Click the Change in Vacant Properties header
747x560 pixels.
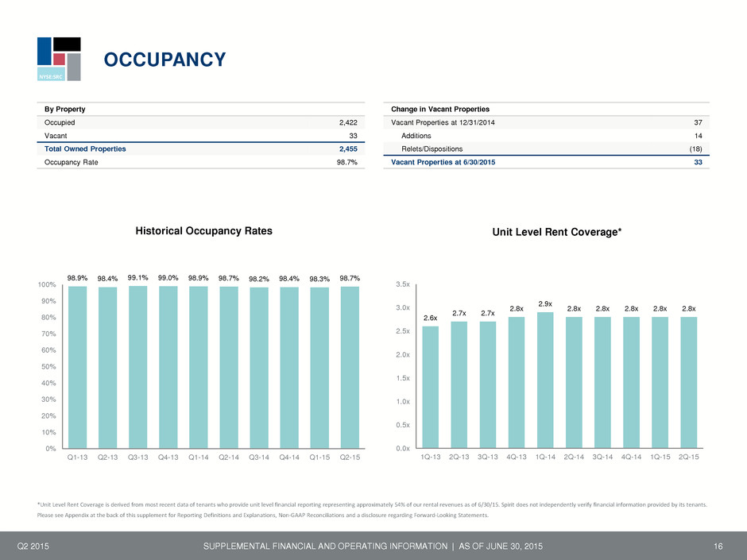pos(440,109)
